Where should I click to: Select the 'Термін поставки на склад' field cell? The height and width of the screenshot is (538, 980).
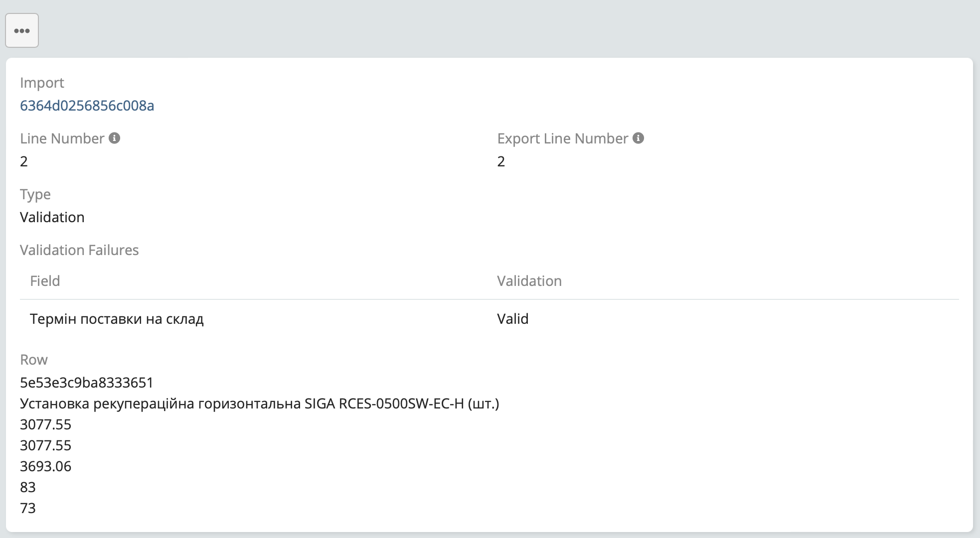pyautogui.click(x=117, y=319)
